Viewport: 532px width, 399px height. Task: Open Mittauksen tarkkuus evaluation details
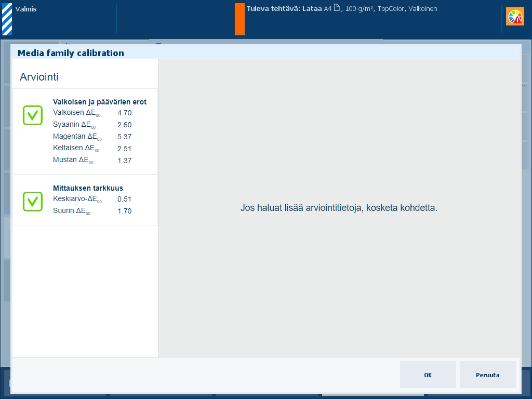(88, 188)
